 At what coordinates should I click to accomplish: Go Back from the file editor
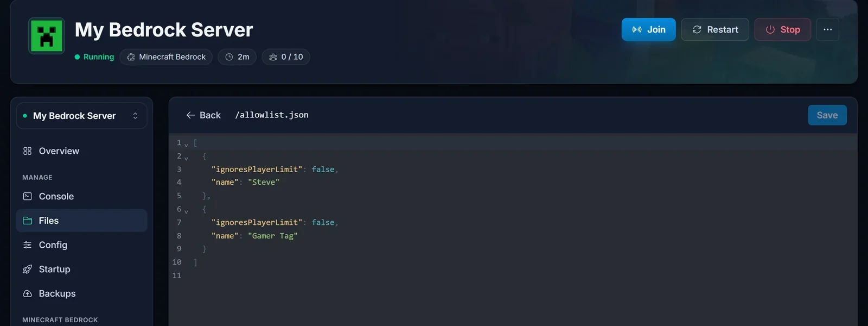click(203, 115)
